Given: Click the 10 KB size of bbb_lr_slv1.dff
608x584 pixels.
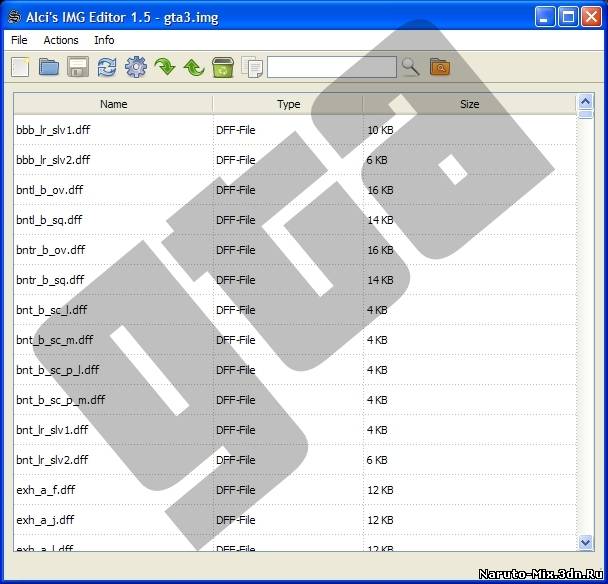Looking at the screenshot, I should click(x=380, y=130).
